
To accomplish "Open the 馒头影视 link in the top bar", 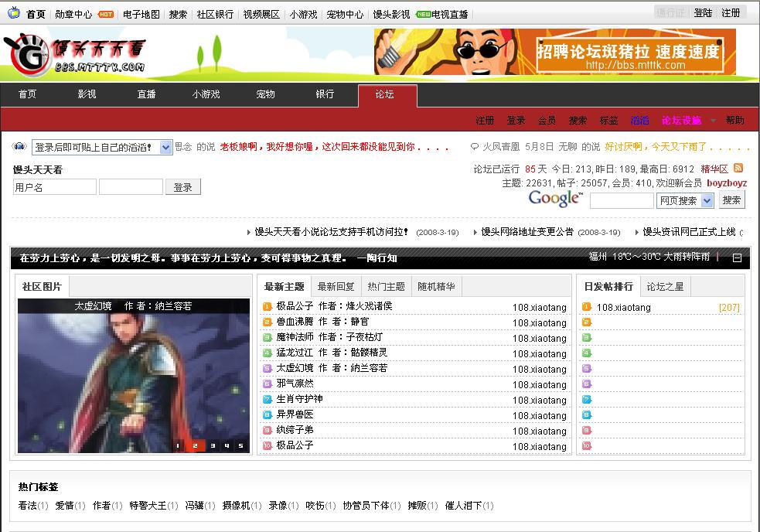I will 391,15.
